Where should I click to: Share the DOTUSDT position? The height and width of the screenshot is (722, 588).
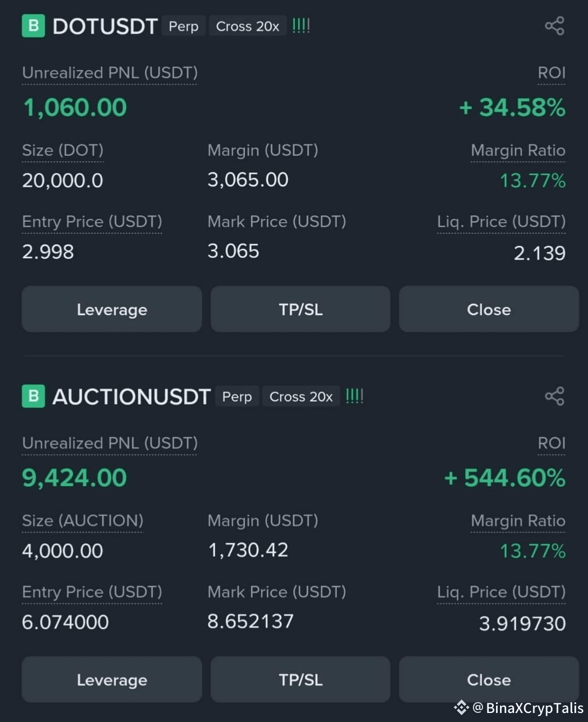coord(554,26)
